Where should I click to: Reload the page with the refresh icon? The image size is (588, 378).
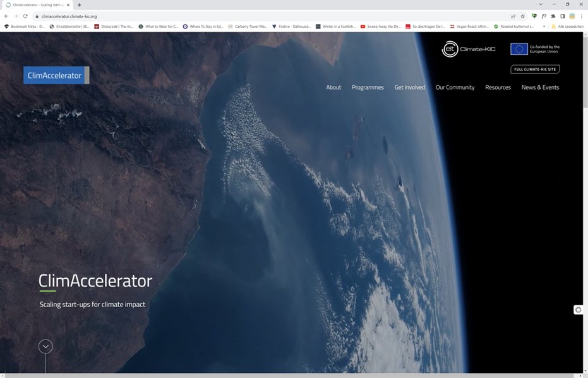[x=25, y=16]
